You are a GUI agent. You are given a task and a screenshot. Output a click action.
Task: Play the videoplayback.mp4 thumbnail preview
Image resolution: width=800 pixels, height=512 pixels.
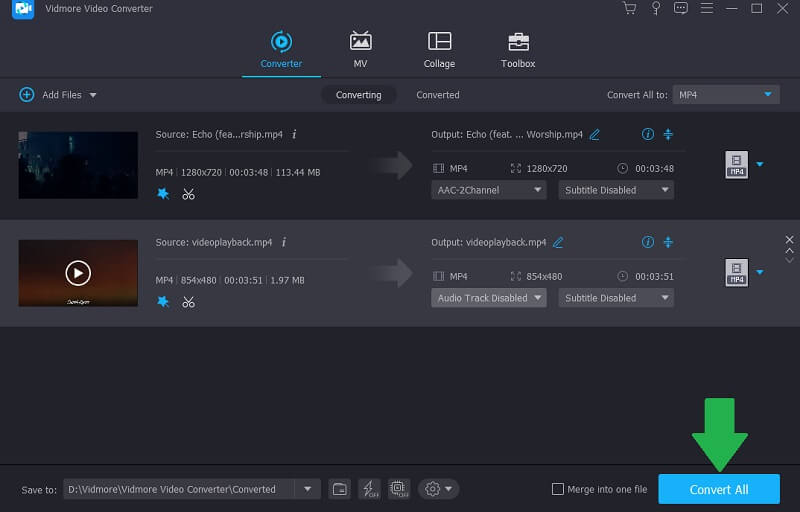click(x=78, y=272)
